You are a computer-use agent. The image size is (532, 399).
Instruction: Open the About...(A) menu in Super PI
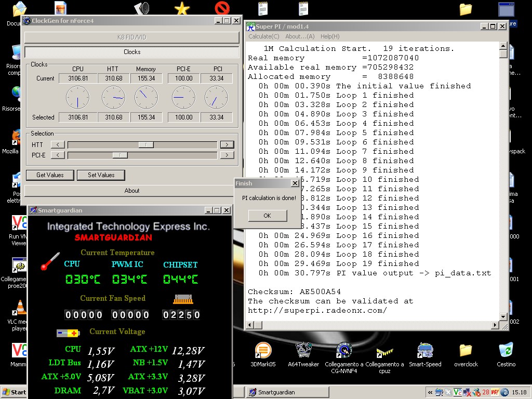coord(300,36)
